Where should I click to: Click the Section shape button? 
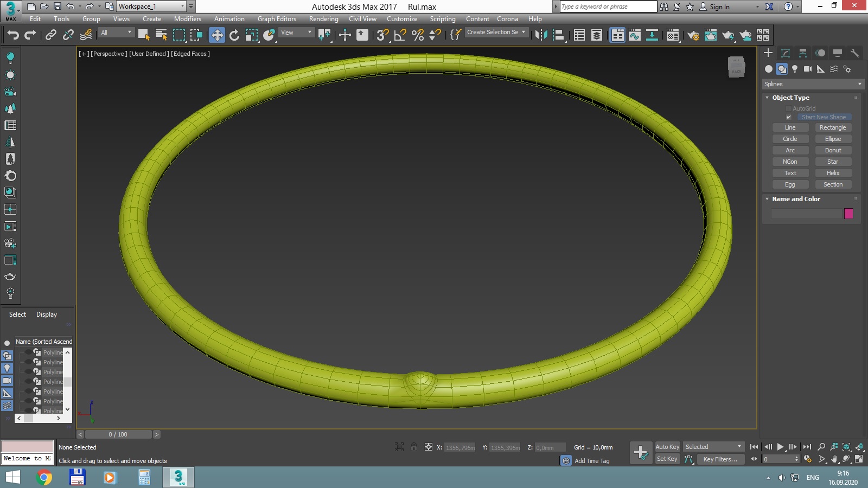(833, 184)
